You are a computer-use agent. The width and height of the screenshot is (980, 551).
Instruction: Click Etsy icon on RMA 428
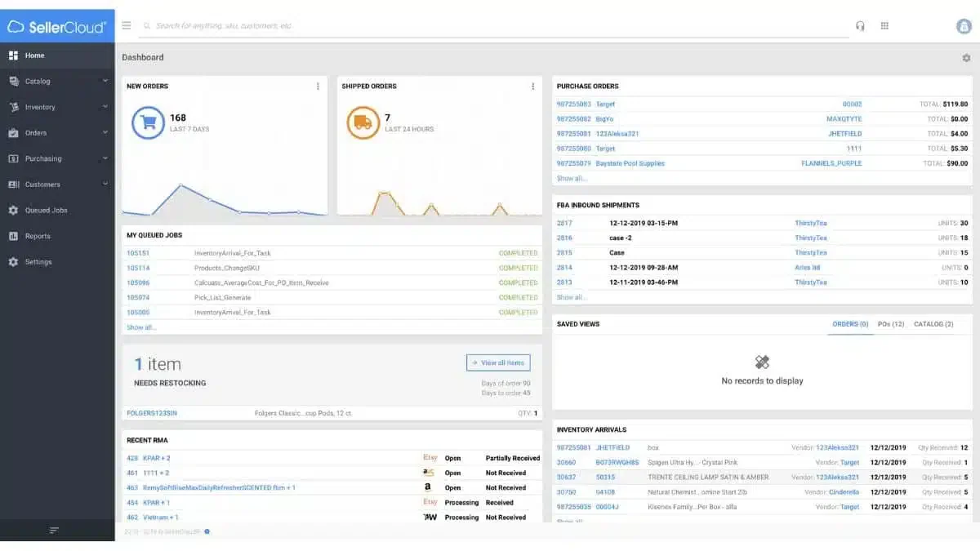(430, 458)
